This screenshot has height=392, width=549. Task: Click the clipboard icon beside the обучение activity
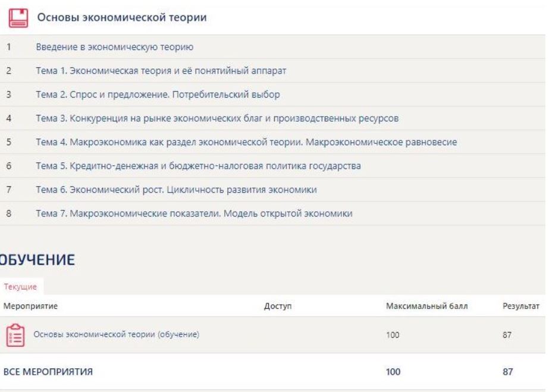click(x=15, y=335)
